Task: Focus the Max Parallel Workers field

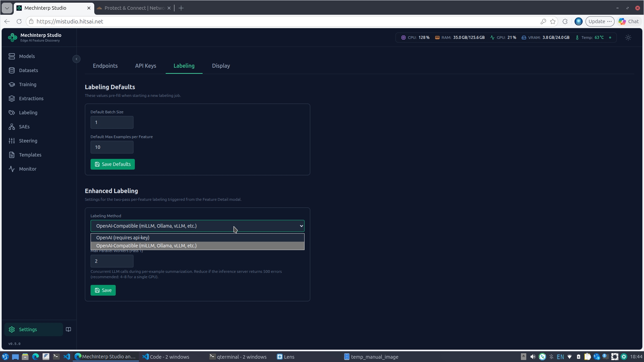Action: tap(112, 261)
